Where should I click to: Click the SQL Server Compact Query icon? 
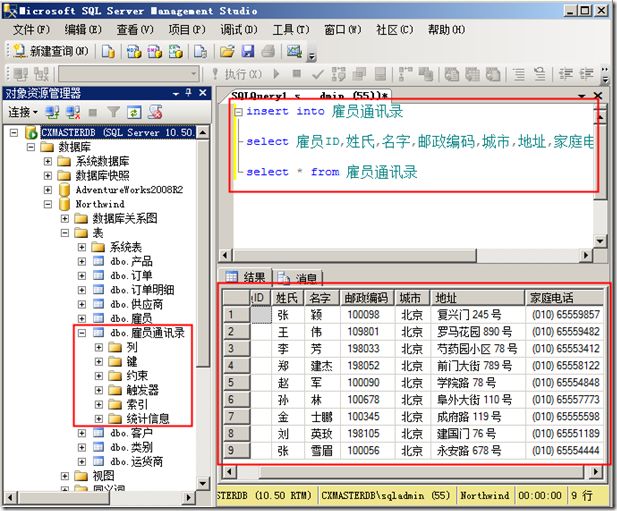coord(201,52)
